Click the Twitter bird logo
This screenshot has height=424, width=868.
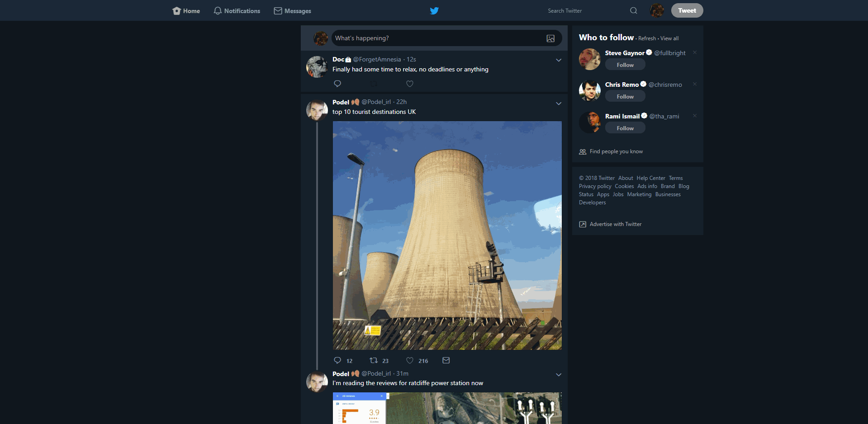pyautogui.click(x=434, y=11)
